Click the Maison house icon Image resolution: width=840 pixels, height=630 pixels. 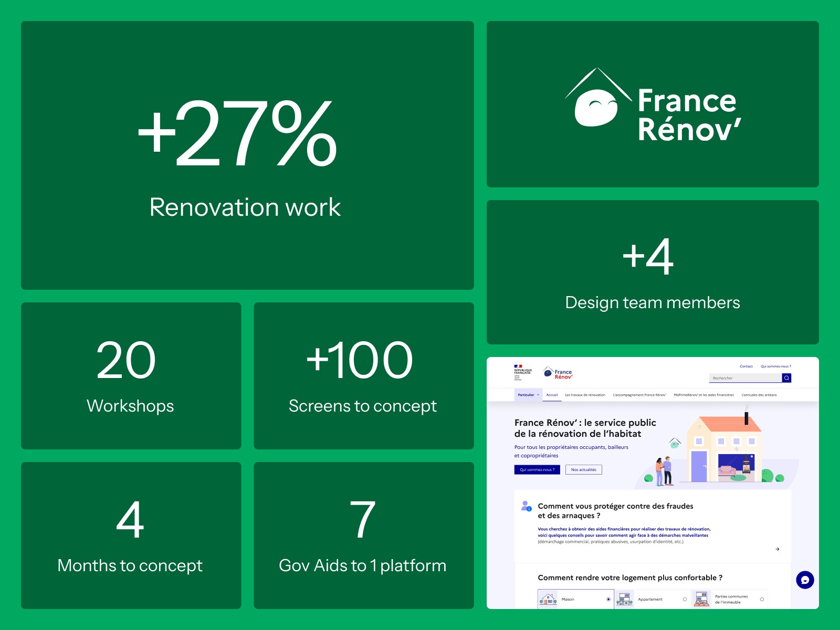(548, 599)
